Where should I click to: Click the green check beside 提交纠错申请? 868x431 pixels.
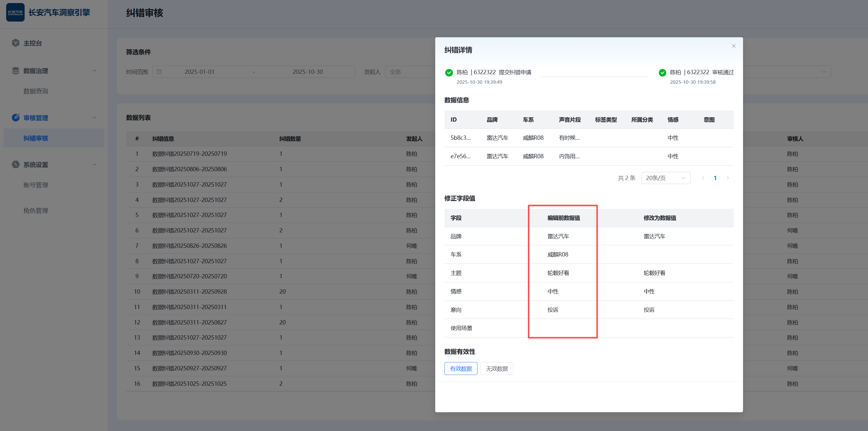point(449,72)
